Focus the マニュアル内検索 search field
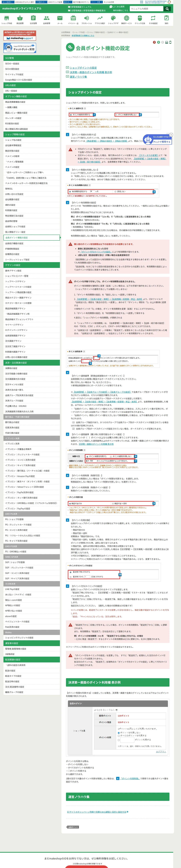Screen dimensions: 181x868 click(x=147, y=9)
